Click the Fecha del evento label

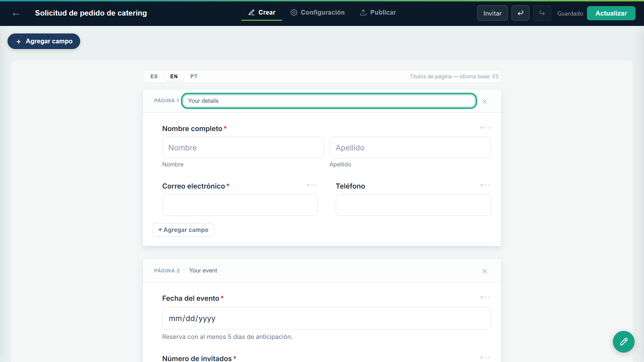(190, 298)
